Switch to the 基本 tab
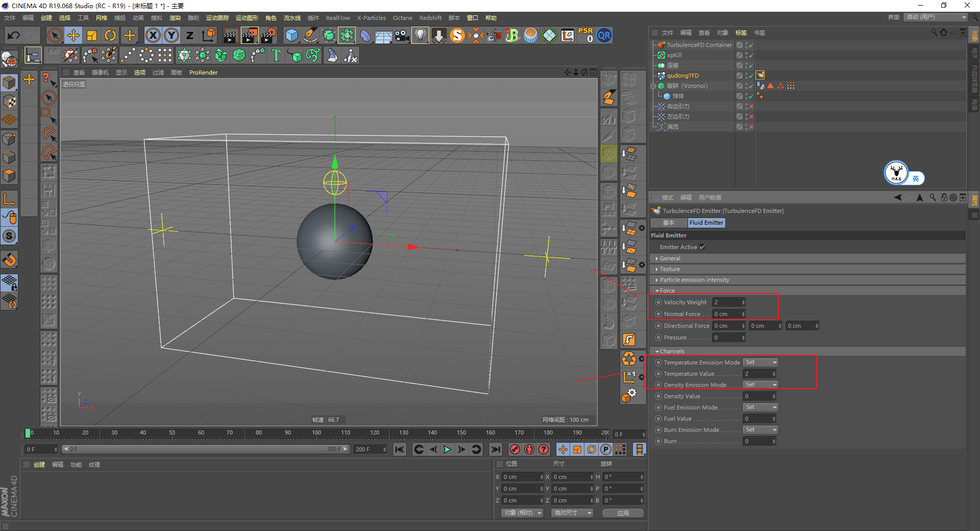The width and height of the screenshot is (980, 531). [669, 223]
